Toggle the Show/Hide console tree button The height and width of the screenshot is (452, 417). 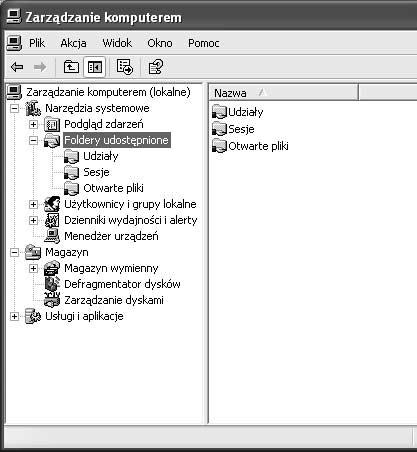pyautogui.click(x=95, y=67)
